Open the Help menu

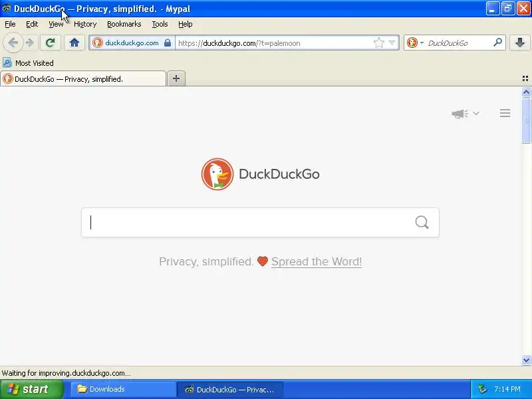pos(186,24)
